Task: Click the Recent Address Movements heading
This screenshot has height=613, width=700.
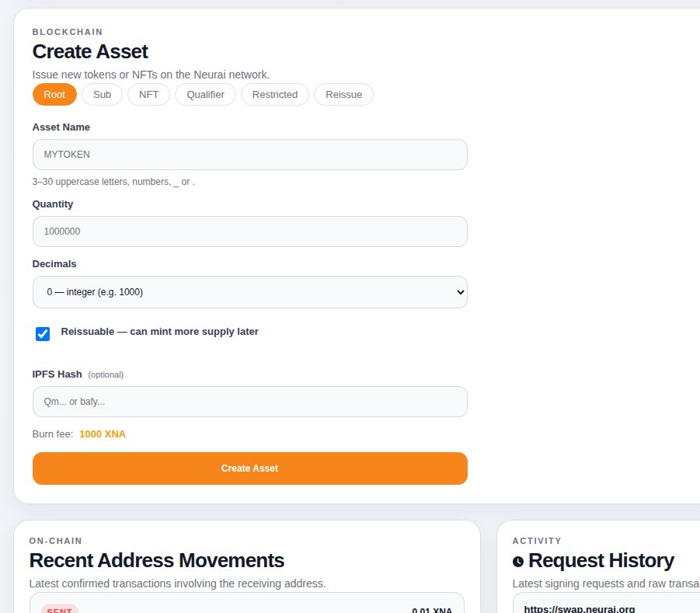Action: [x=156, y=561]
